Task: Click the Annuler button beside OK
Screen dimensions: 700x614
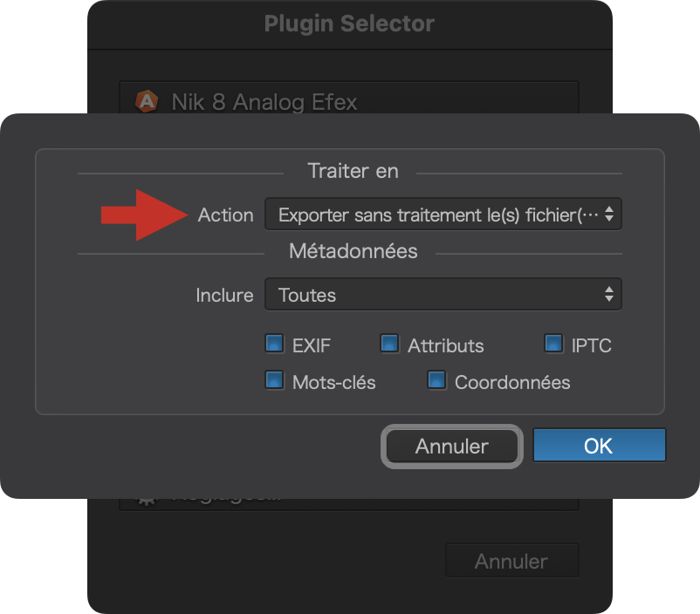Action: (452, 447)
